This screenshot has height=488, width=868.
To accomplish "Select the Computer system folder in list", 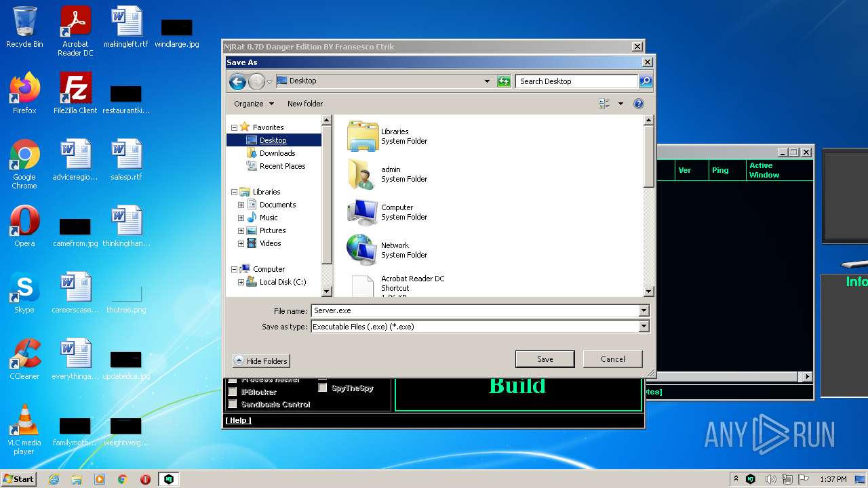I will pos(390,212).
